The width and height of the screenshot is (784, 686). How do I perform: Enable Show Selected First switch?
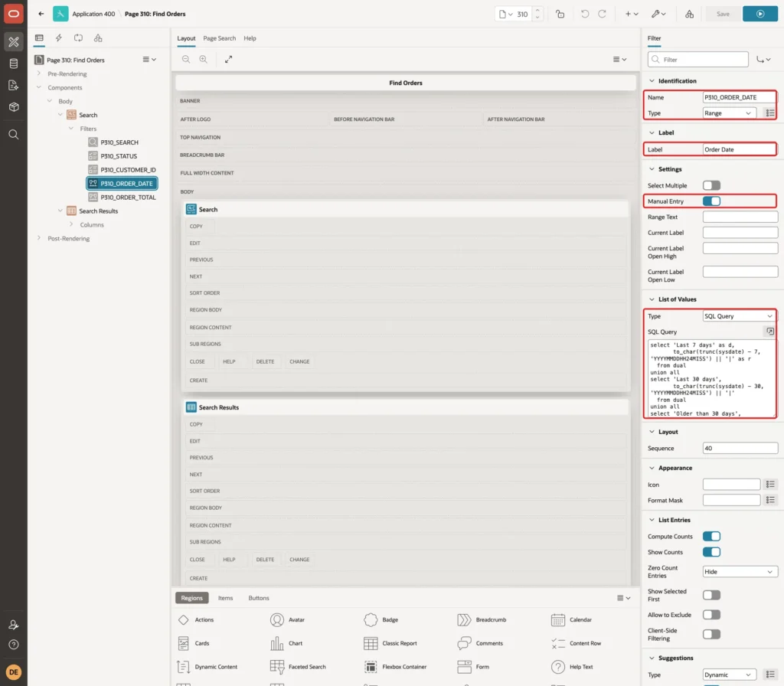pos(711,595)
